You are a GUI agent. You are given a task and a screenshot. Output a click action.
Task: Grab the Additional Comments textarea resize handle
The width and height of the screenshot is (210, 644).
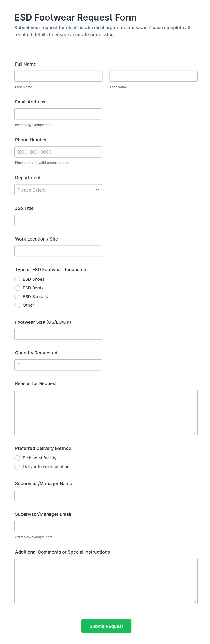click(x=195, y=601)
